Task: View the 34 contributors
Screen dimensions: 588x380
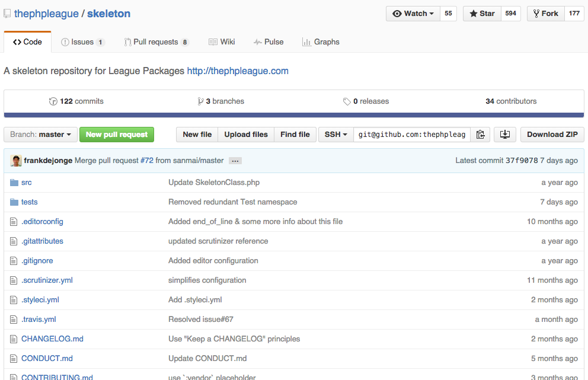Action: 511,101
